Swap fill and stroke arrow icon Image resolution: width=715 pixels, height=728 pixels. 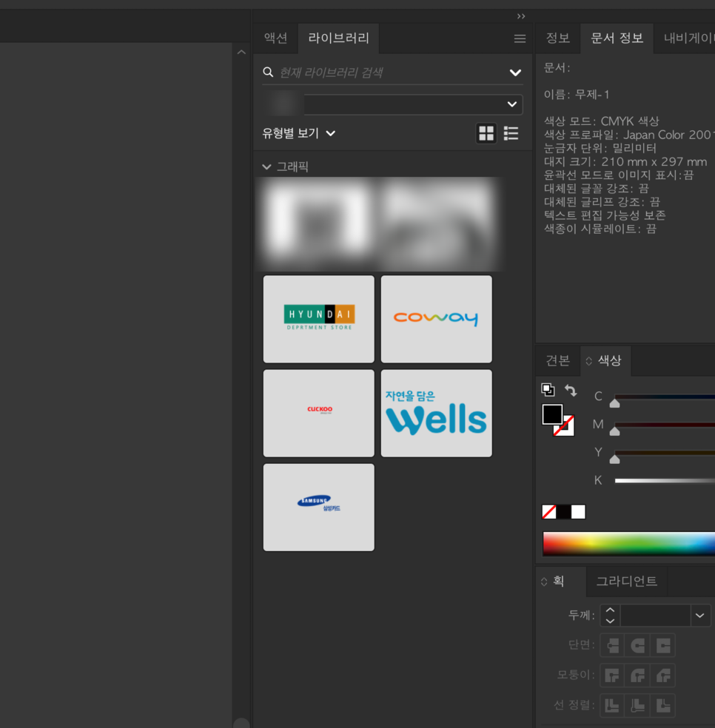point(571,390)
